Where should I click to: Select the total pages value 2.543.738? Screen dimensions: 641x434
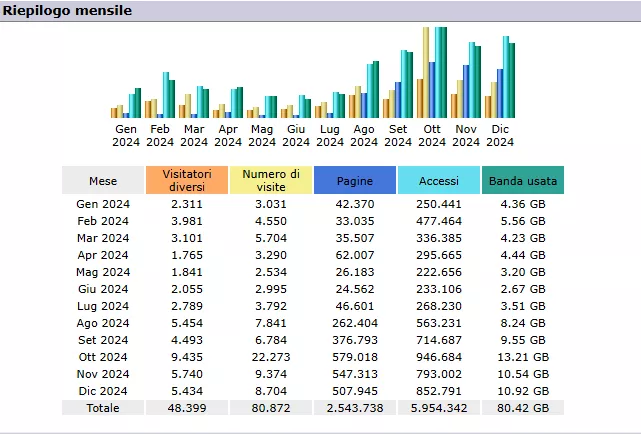coord(355,408)
